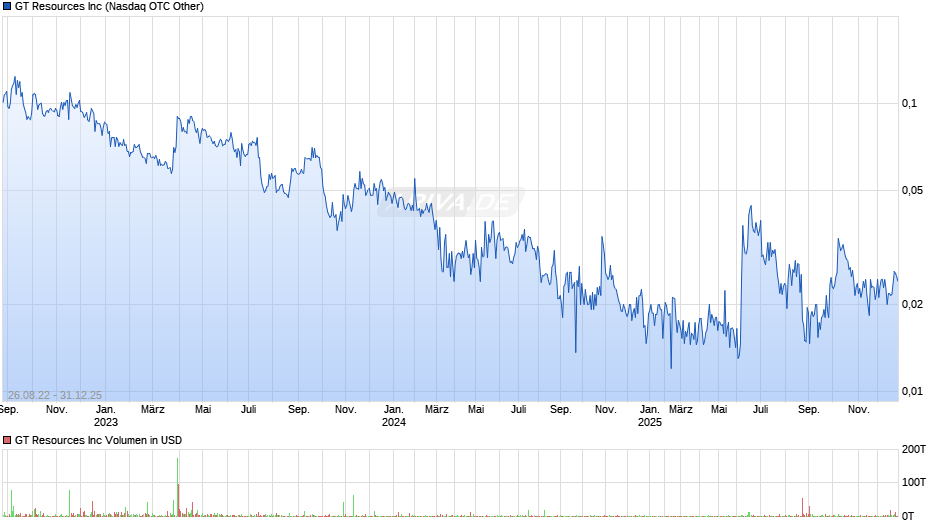The width and height of the screenshot is (940, 526).
Task: Select the chart title 'GT Resources Inc (Nasdaq OTC Other)'
Action: click(109, 7)
